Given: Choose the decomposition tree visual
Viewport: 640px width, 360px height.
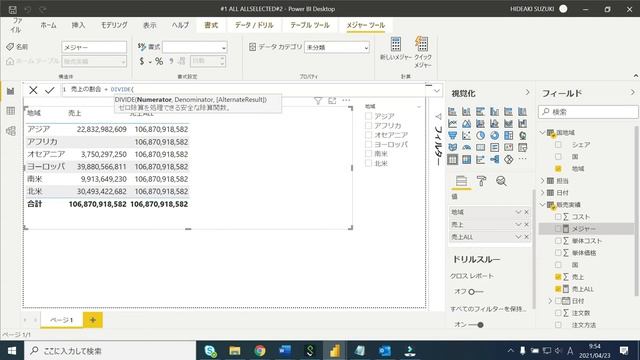Looking at the screenshot, I should click(494, 160).
